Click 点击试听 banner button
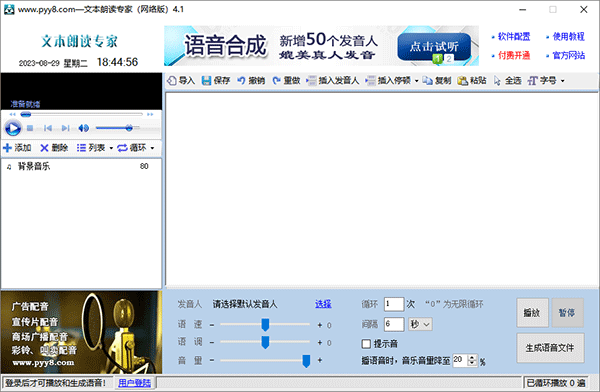600x392 pixels. [x=434, y=47]
